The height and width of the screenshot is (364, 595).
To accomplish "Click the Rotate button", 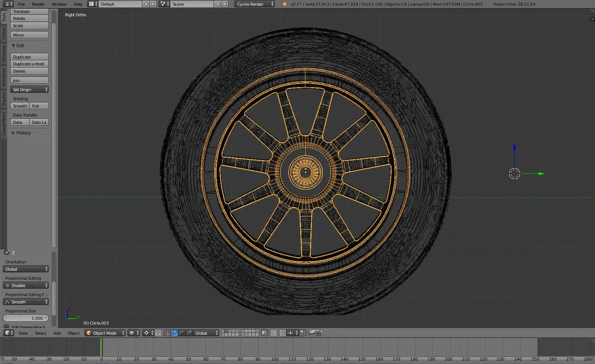I will tap(29, 19).
